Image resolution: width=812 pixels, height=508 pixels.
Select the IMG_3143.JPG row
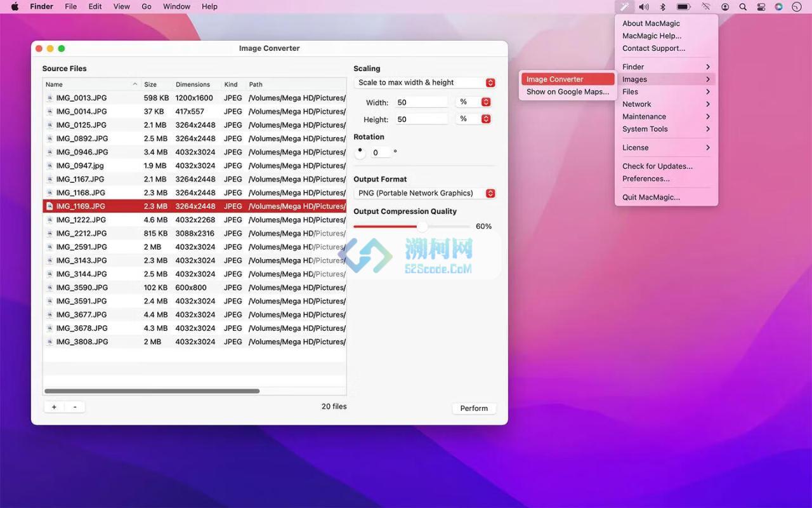195,260
